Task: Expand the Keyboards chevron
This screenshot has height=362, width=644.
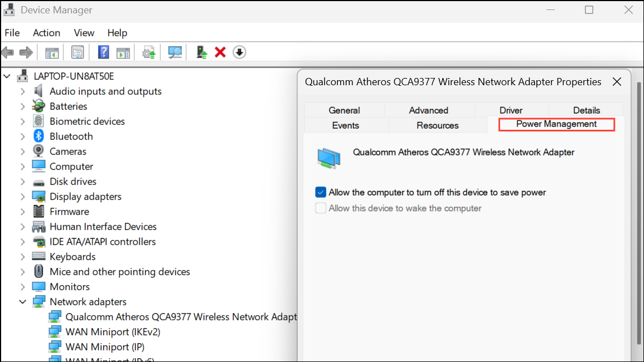Action: point(23,257)
